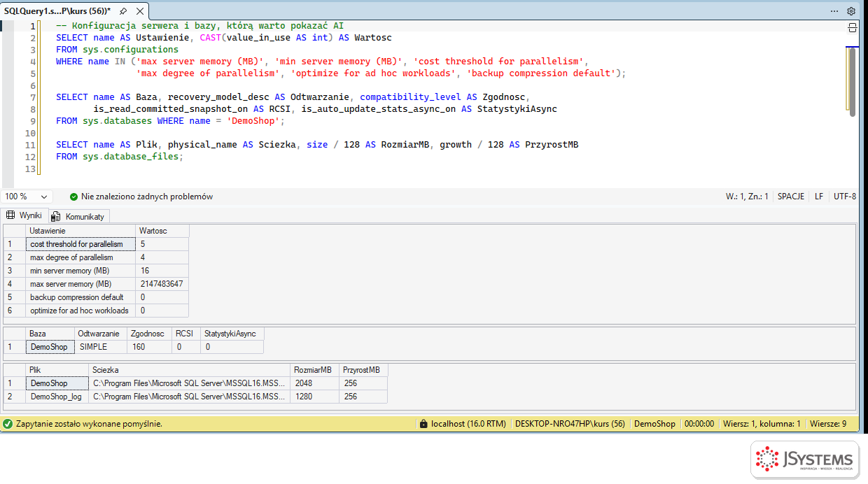Click the DemoShop database name in status bar

click(654, 424)
